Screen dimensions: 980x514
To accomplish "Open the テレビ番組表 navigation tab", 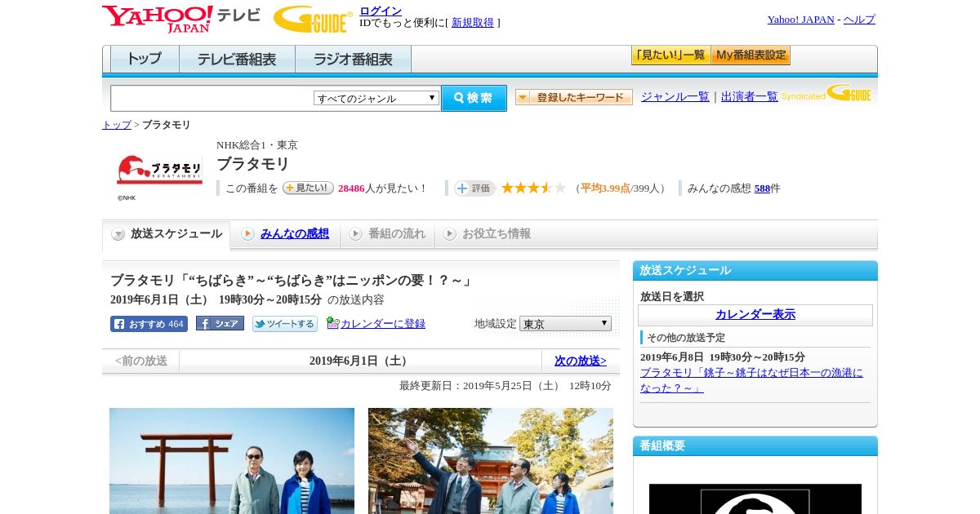I will pyautogui.click(x=237, y=60).
